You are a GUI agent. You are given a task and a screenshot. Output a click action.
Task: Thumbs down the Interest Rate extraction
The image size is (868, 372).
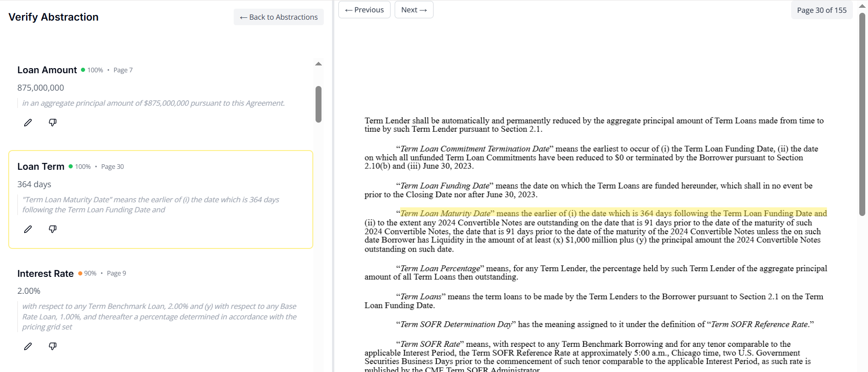tap(53, 346)
